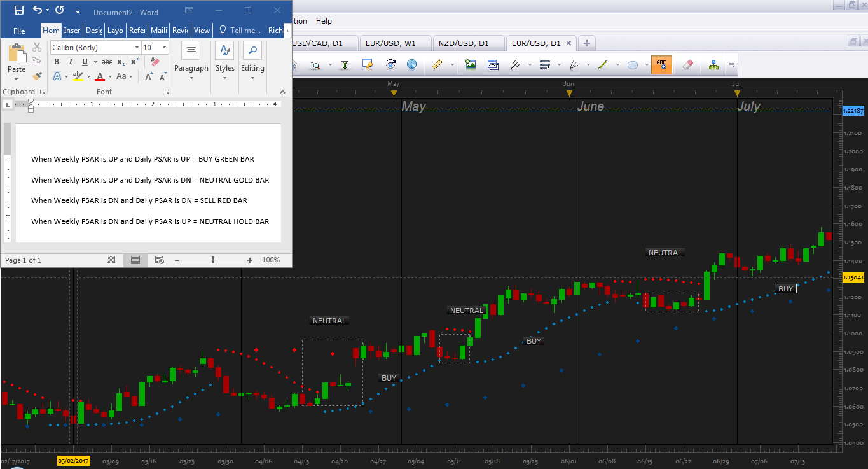Clear all formatting with eraser icon
This screenshot has height=469, width=868.
coord(155,62)
